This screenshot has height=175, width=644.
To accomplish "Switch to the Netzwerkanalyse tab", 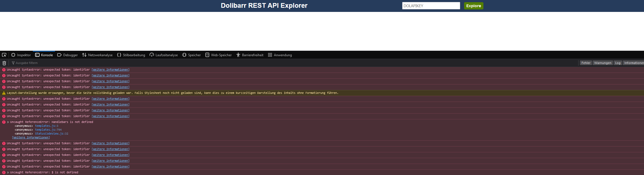I will pos(97,55).
